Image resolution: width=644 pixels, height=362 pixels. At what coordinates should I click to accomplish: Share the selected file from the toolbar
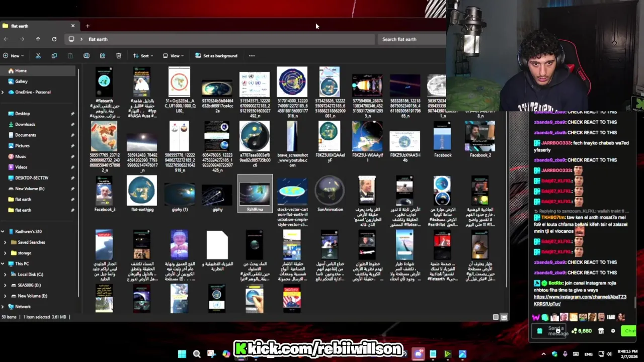click(103, 56)
